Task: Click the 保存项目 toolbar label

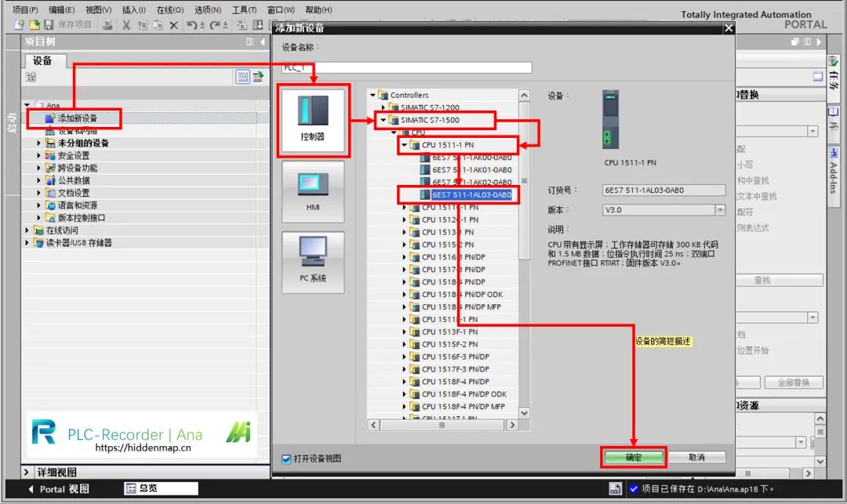Action: tap(75, 25)
